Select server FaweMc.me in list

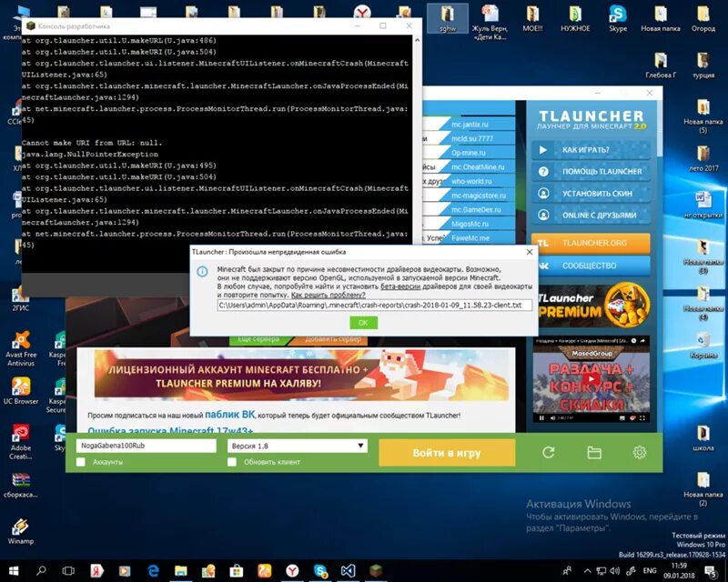pos(470,237)
